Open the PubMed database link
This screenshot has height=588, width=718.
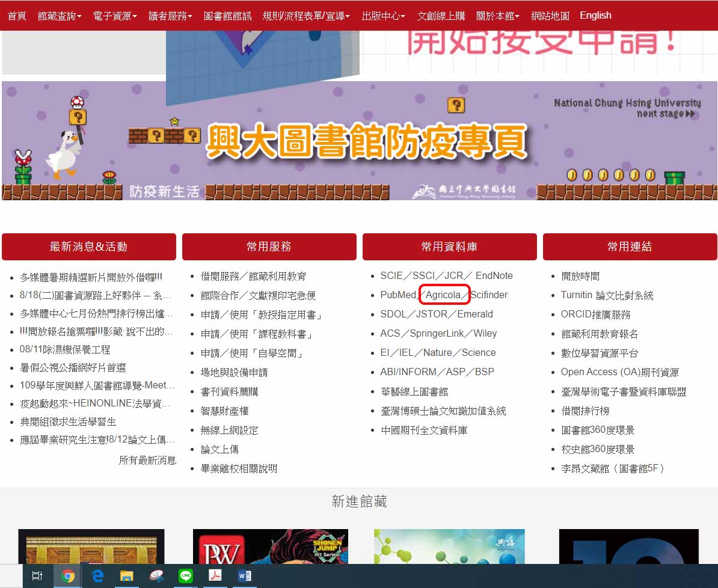[x=398, y=295]
